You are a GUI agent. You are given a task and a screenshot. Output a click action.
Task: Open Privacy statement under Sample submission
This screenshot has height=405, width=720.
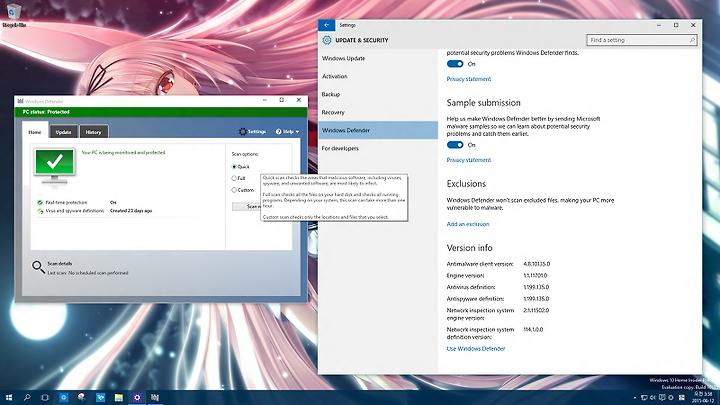469,160
